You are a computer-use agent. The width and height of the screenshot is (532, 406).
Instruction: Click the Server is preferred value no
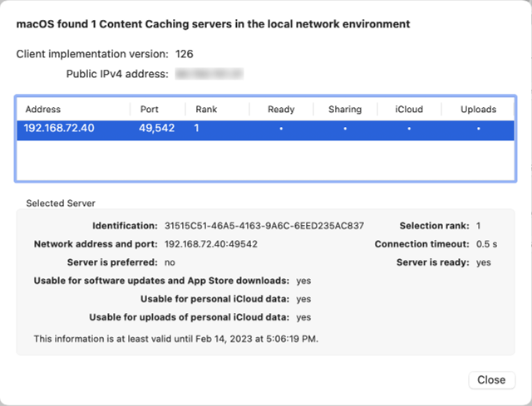point(170,262)
